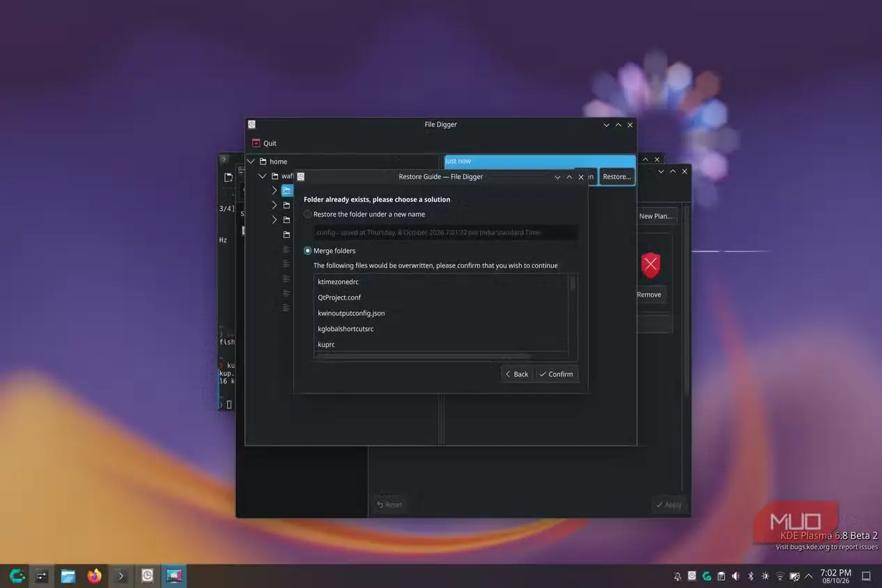Open the Konsole terminal taskbar icon
This screenshot has width=882, height=588.
[121, 576]
